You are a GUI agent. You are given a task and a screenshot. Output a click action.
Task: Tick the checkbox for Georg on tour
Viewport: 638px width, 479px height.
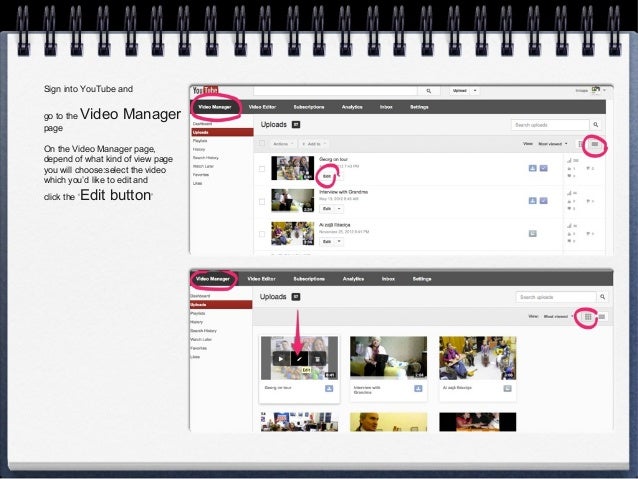pos(262,168)
